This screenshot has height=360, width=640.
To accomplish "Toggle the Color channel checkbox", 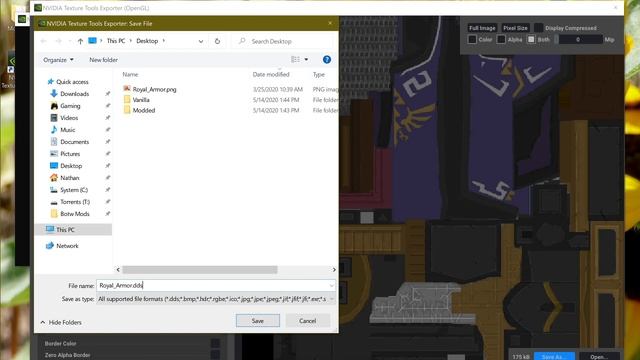I will tap(472, 40).
